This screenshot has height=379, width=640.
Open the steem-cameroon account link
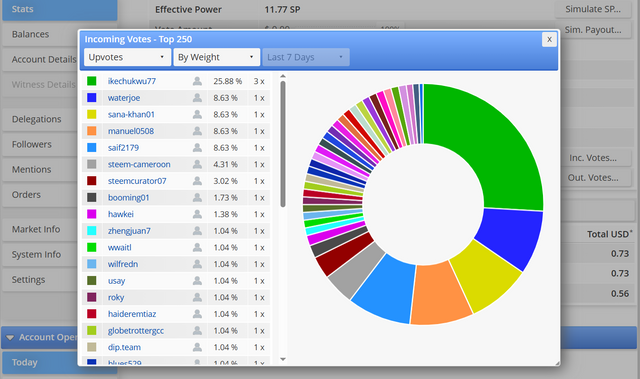[139, 164]
